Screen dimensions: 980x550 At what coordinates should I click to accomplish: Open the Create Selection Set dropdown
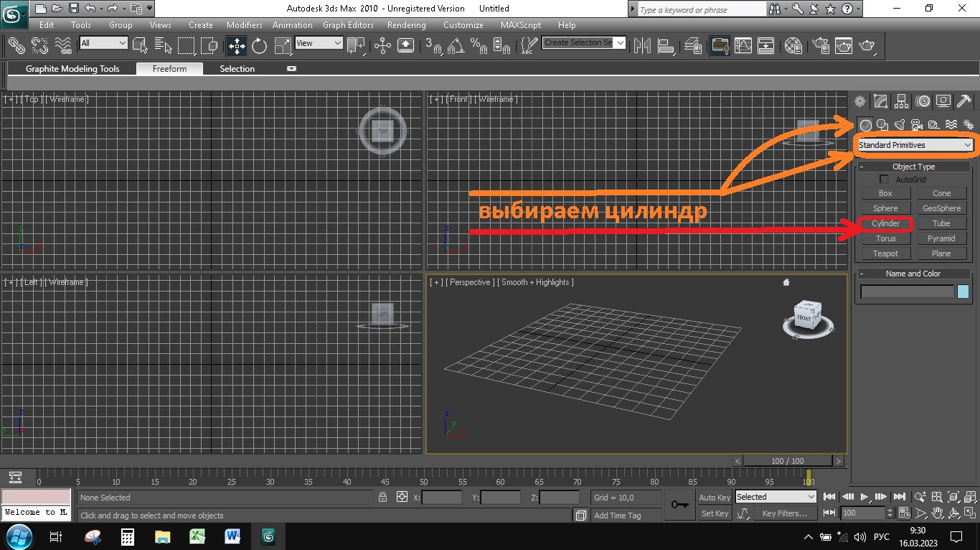[x=584, y=42]
